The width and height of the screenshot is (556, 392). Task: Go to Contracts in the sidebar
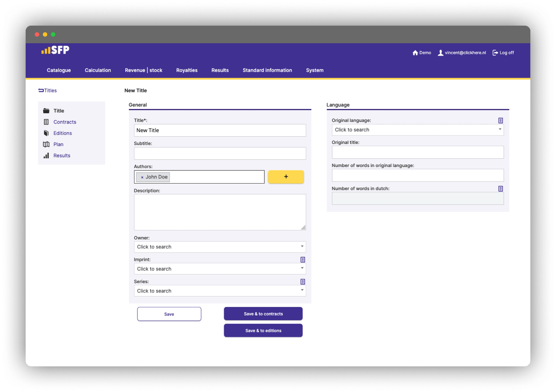tap(65, 122)
